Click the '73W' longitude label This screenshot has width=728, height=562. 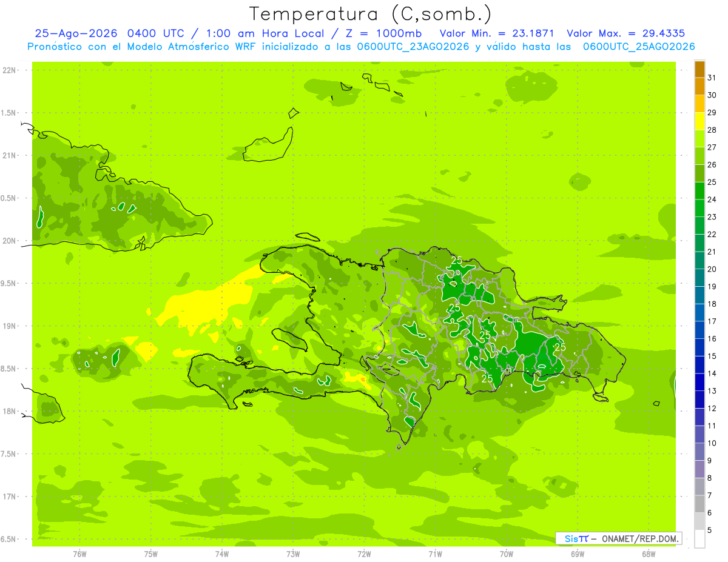[293, 554]
